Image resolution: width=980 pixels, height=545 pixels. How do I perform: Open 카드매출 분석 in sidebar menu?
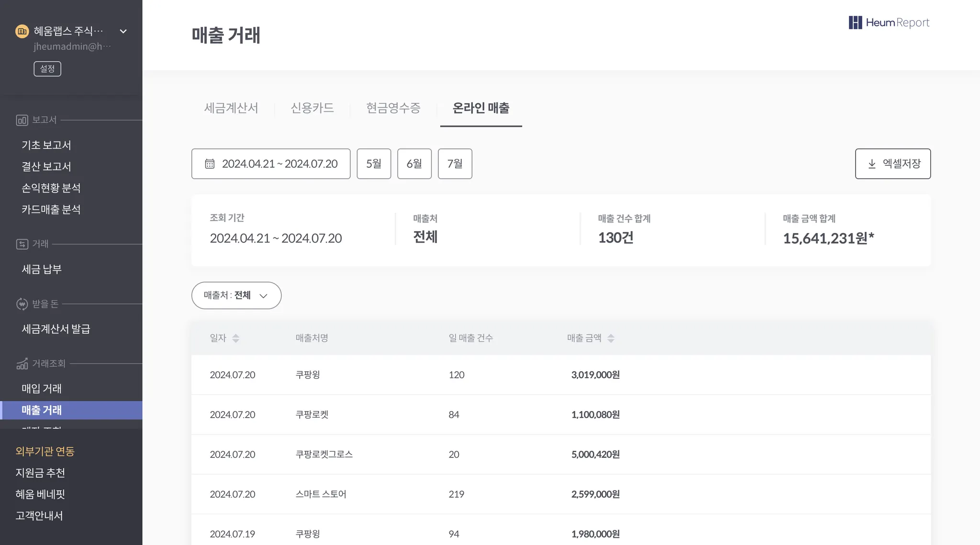pos(51,210)
